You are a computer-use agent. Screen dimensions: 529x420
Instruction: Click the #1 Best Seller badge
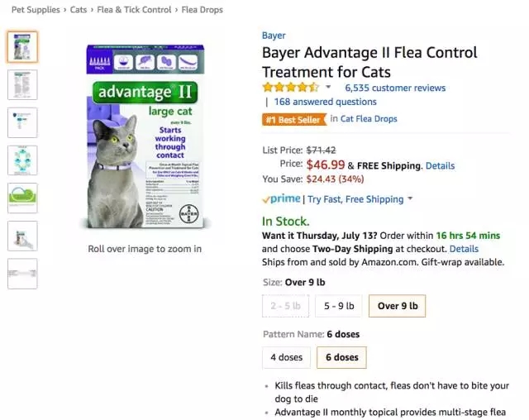pos(294,119)
